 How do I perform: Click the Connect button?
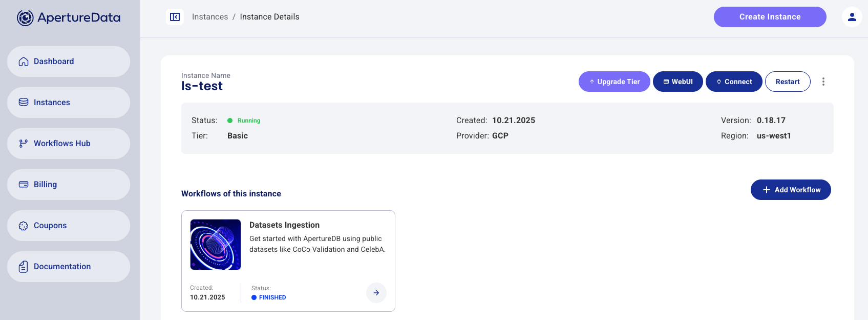coord(733,82)
